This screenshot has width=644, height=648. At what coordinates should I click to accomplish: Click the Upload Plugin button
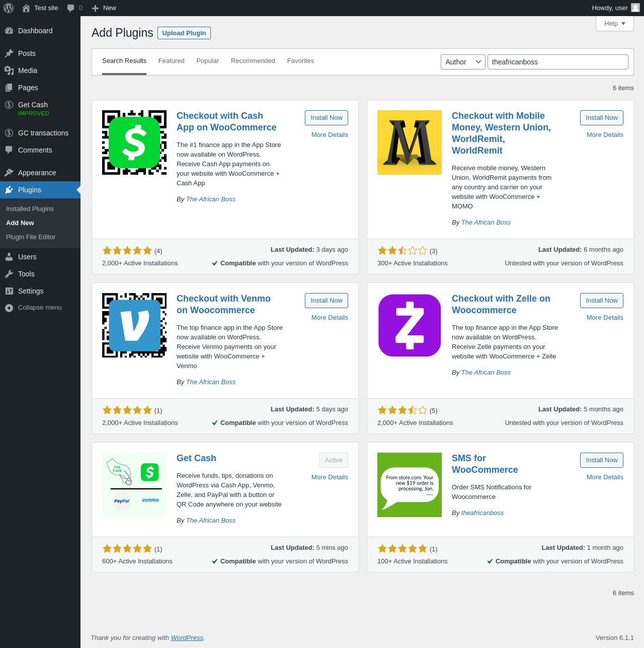[184, 33]
